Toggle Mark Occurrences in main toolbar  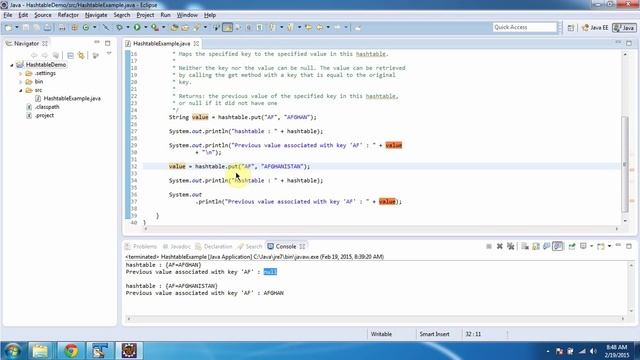point(228,28)
